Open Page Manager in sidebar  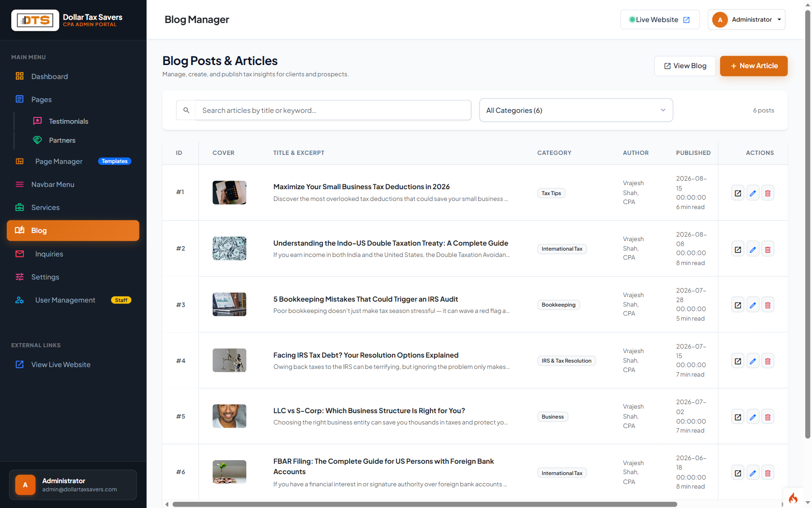point(73,161)
